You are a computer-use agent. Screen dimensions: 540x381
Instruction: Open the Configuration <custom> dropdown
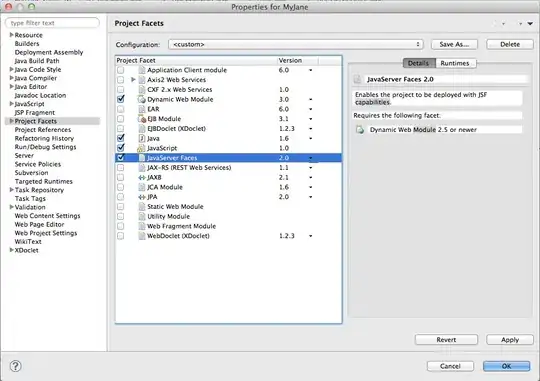point(296,44)
